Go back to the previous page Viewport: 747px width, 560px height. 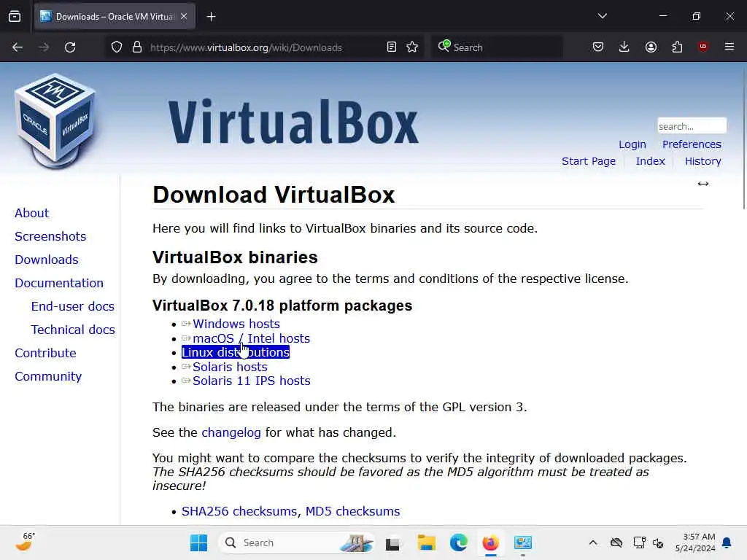pyautogui.click(x=18, y=47)
